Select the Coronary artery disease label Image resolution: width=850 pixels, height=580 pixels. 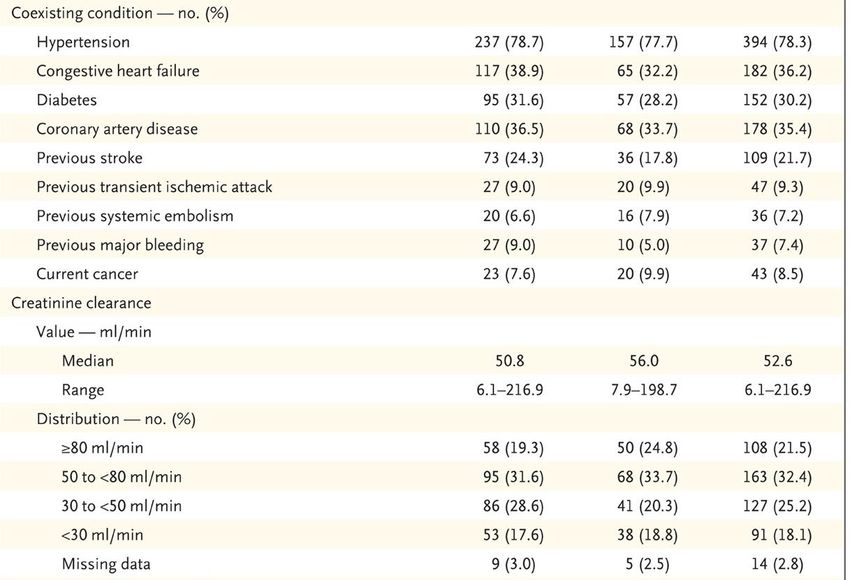click(x=117, y=129)
